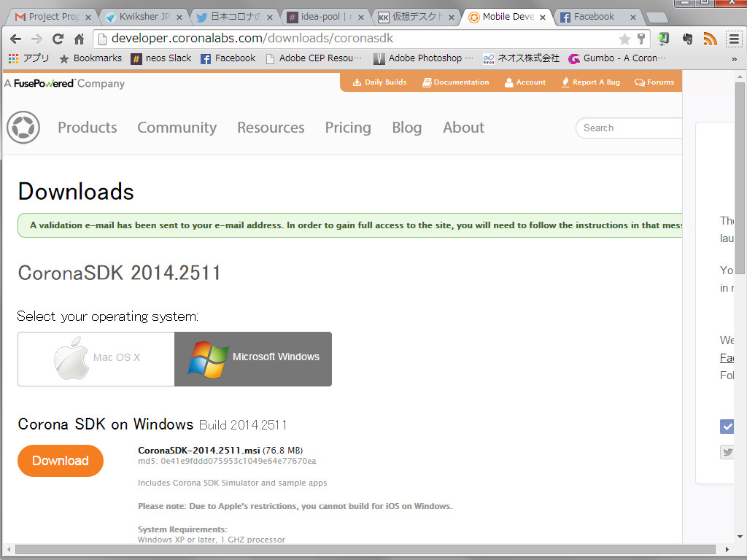Open the RSS feed extension icon
Viewport: 747px width, 560px height.
pos(710,39)
